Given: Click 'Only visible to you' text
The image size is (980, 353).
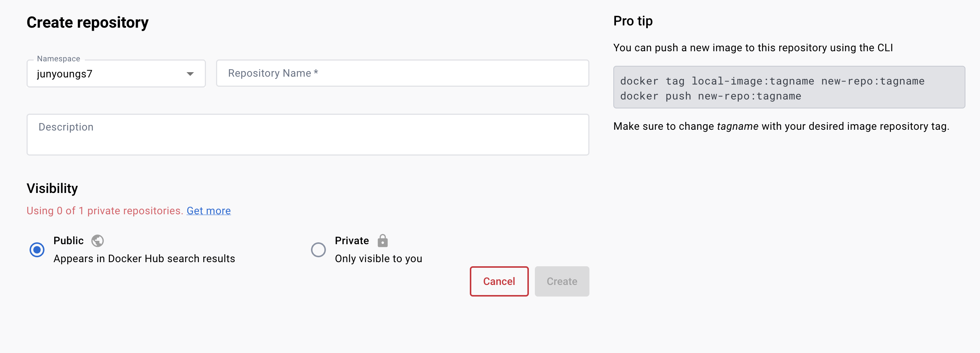Looking at the screenshot, I should [x=378, y=258].
